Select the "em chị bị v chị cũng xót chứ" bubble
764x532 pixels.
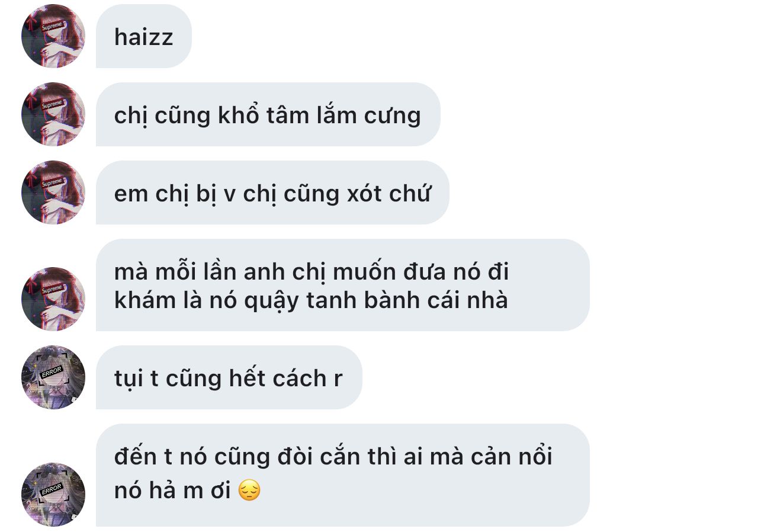[272, 193]
